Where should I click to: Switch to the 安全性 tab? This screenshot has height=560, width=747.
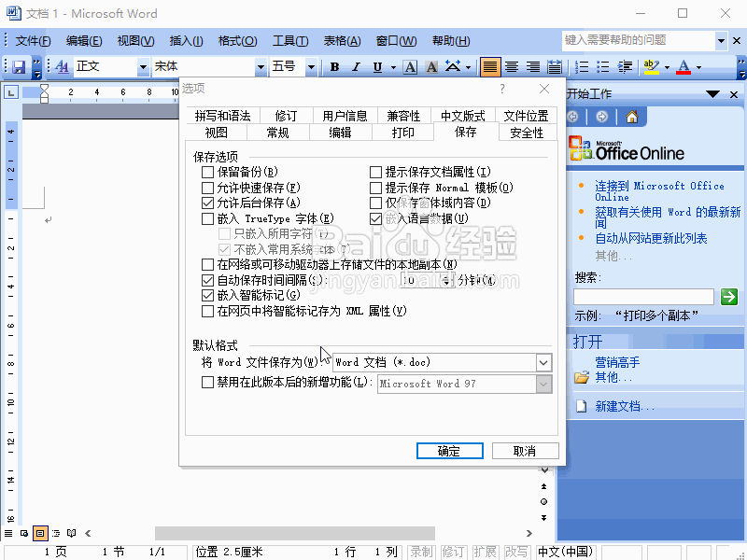pos(527,133)
